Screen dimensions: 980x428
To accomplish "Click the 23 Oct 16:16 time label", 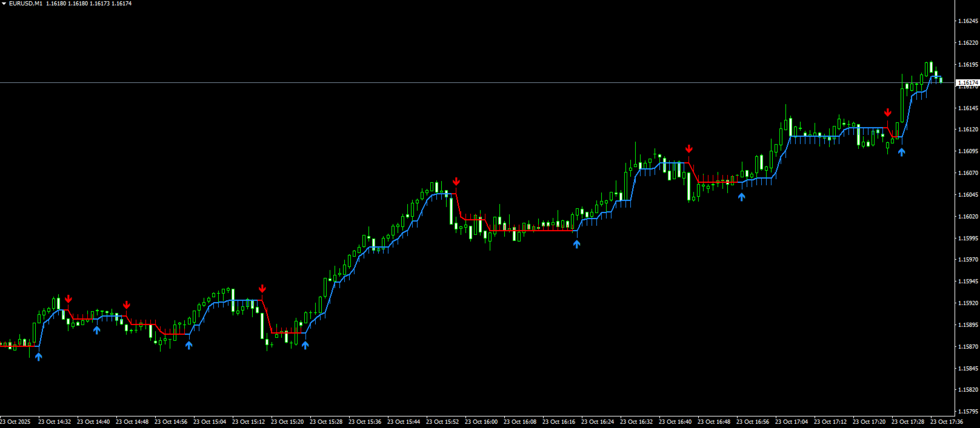I will (x=559, y=422).
